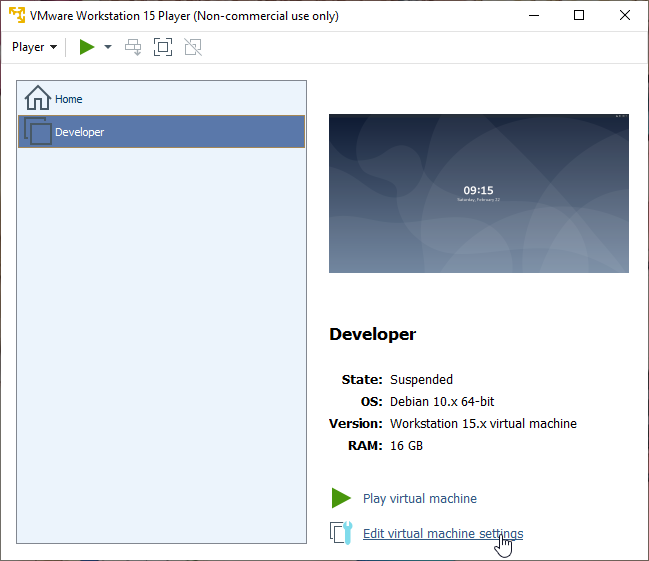Expand the power options dropdown arrow
649x561 pixels.
coord(108,47)
